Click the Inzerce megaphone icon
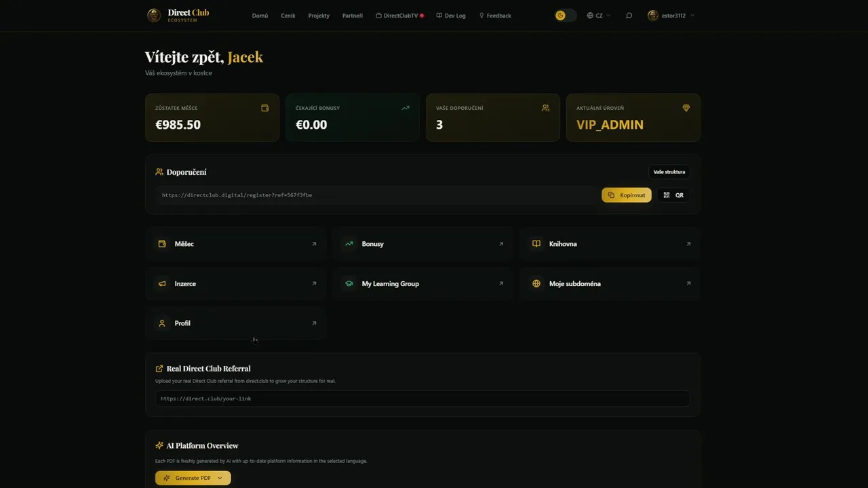The width and height of the screenshot is (868, 488). pos(162,284)
